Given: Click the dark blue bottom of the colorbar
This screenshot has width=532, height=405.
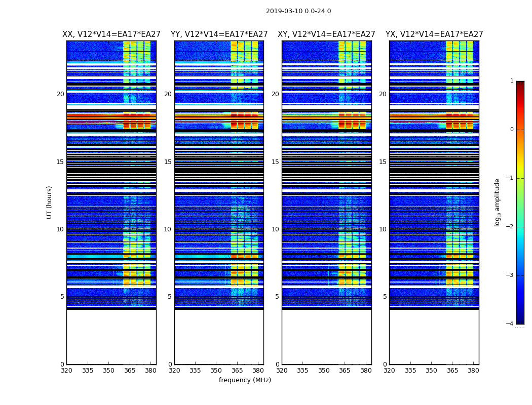Looking at the screenshot, I should pos(520,321).
